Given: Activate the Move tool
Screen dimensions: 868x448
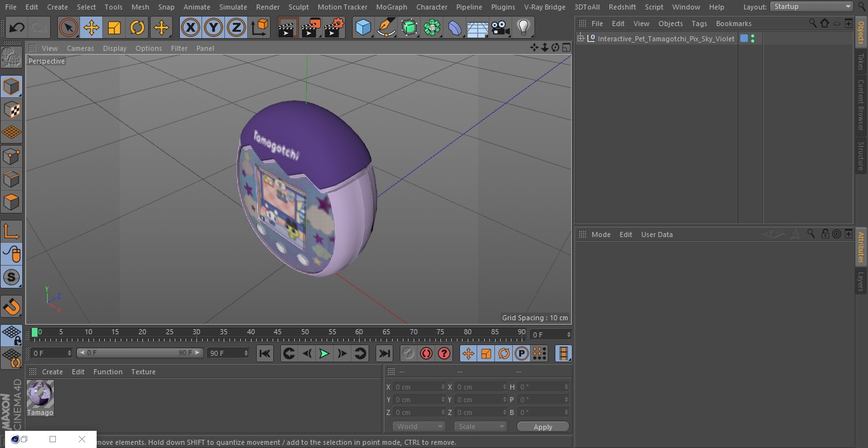Looking at the screenshot, I should pos(92,27).
